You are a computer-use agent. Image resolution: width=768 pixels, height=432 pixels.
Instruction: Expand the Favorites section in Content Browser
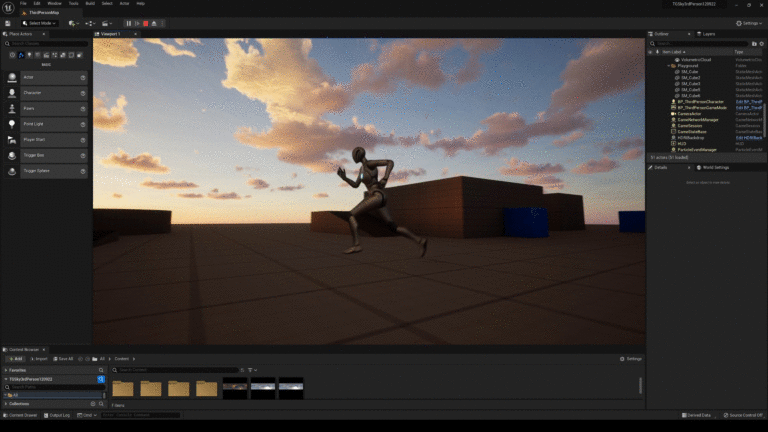tap(6, 370)
